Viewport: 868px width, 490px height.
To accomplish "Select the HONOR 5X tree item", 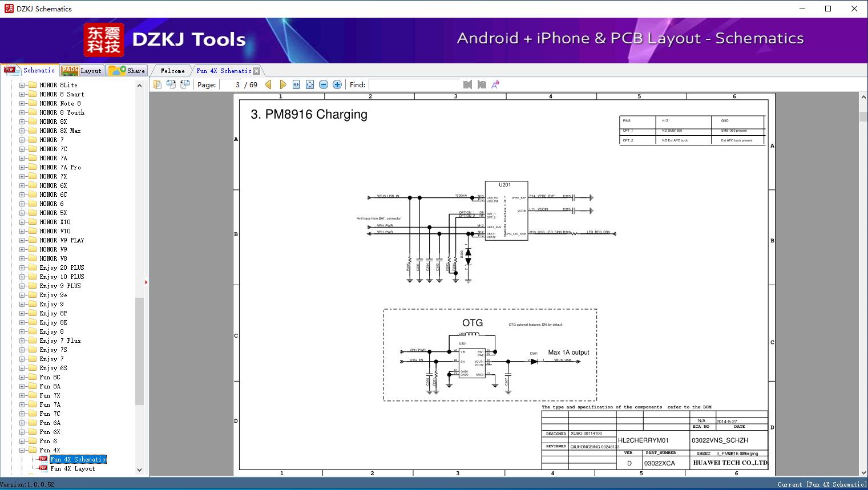I will pyautogui.click(x=53, y=213).
